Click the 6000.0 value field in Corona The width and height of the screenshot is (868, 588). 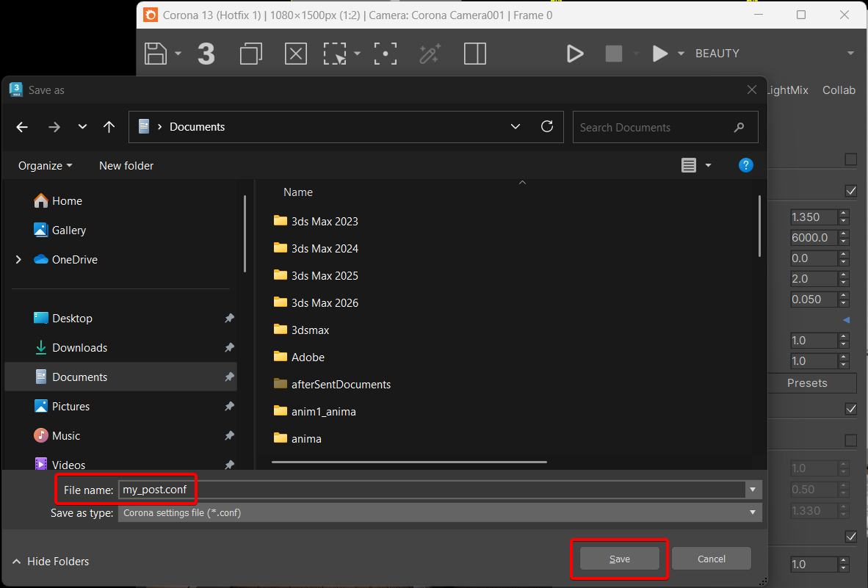pyautogui.click(x=813, y=238)
